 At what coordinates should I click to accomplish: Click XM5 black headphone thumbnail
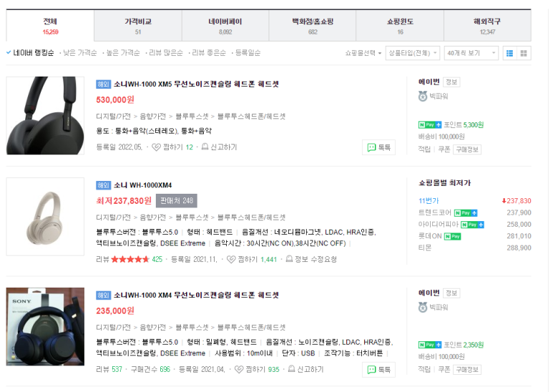(x=45, y=116)
